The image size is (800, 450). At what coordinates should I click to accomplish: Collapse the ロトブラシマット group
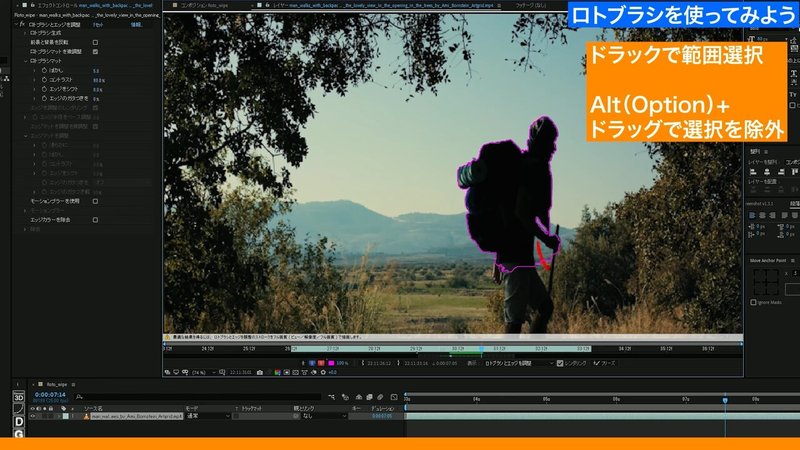26,61
